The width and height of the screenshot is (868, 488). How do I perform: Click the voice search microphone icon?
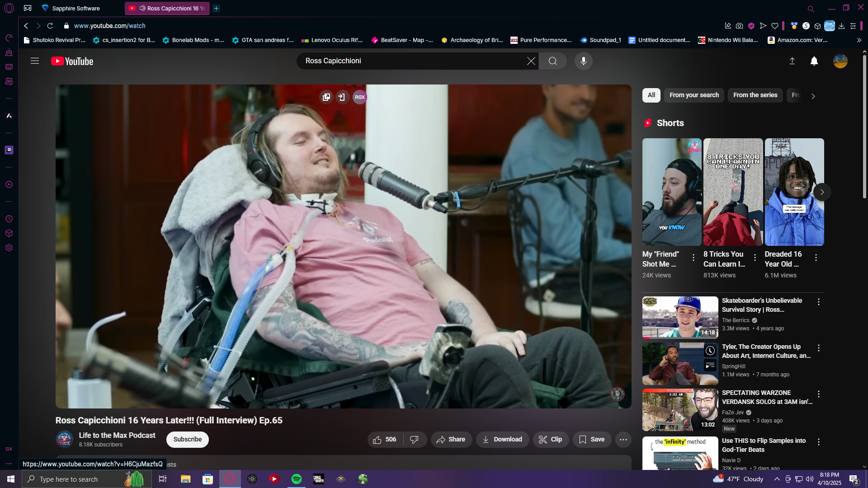pyautogui.click(x=583, y=61)
